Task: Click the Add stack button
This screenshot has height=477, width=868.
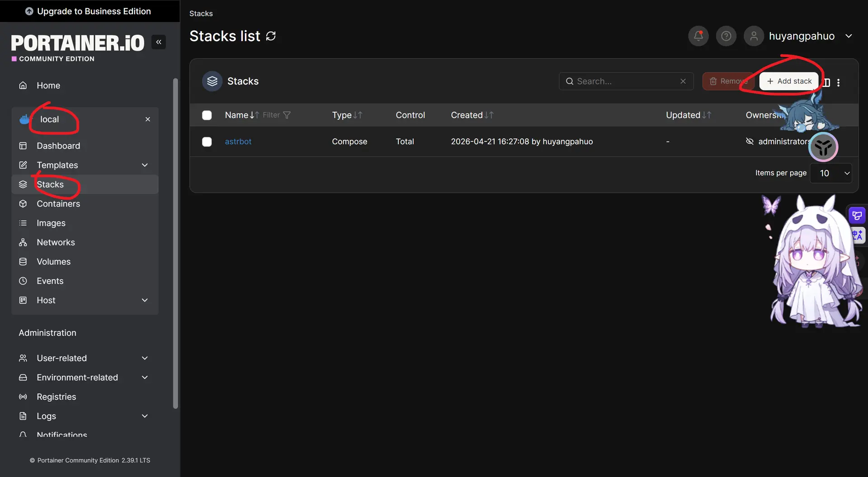Action: (x=789, y=81)
